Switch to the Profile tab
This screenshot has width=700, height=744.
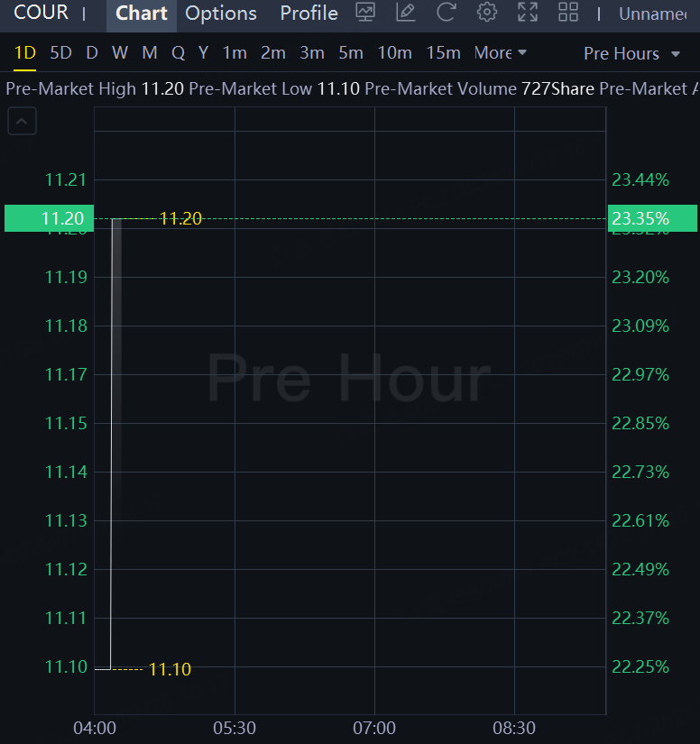309,14
